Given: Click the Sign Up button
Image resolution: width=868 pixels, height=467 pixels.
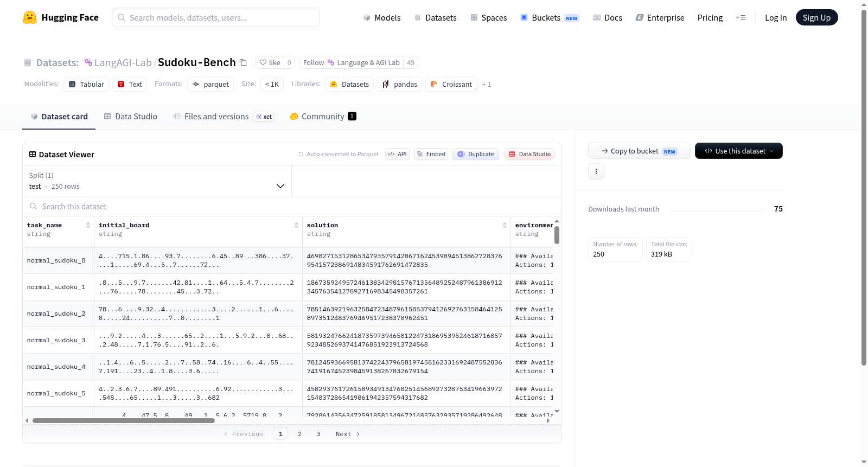Looking at the screenshot, I should 816,17.
